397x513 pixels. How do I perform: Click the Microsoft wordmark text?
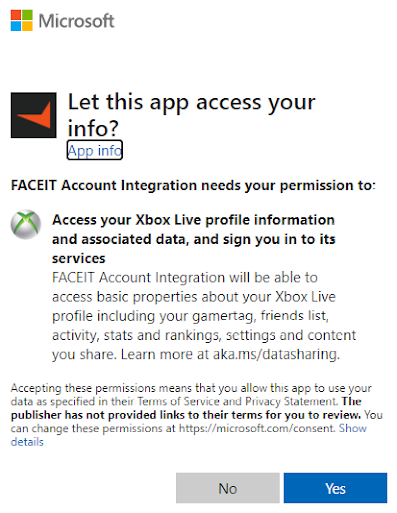tap(76, 21)
